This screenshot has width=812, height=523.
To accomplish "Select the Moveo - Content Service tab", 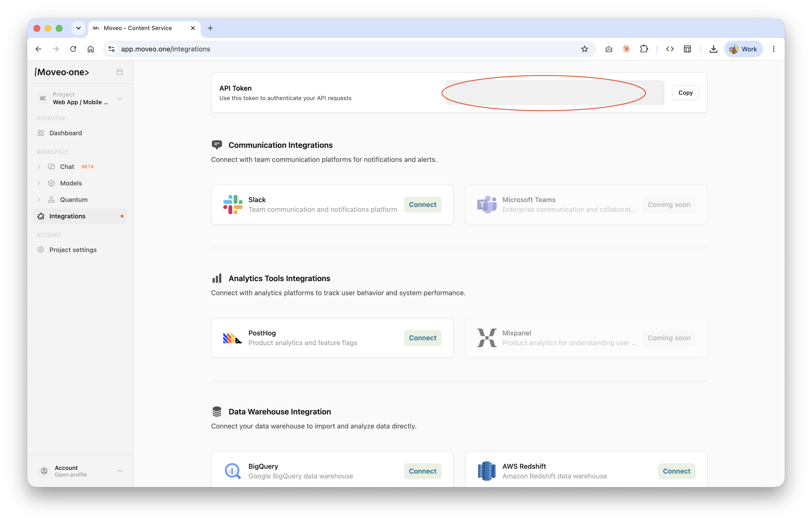I will pyautogui.click(x=144, y=28).
